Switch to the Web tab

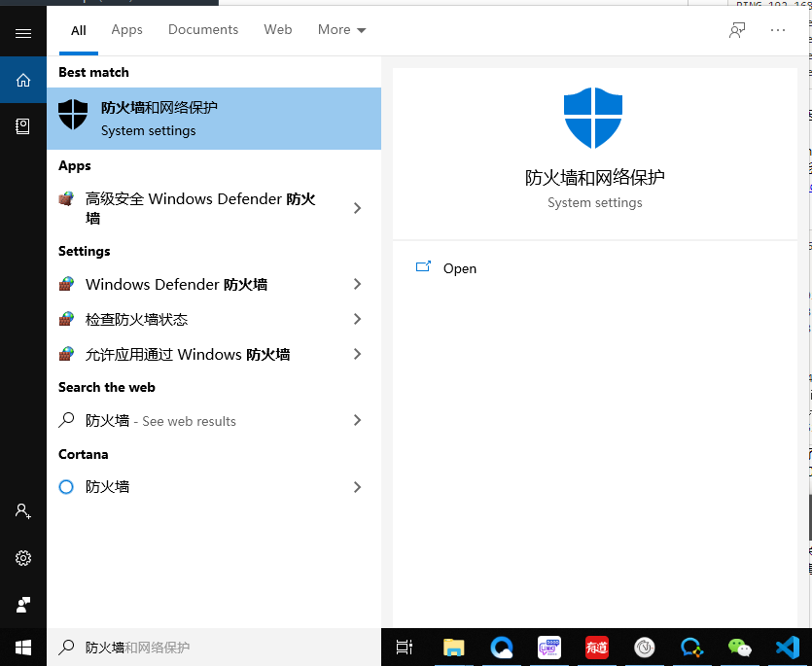pos(278,30)
